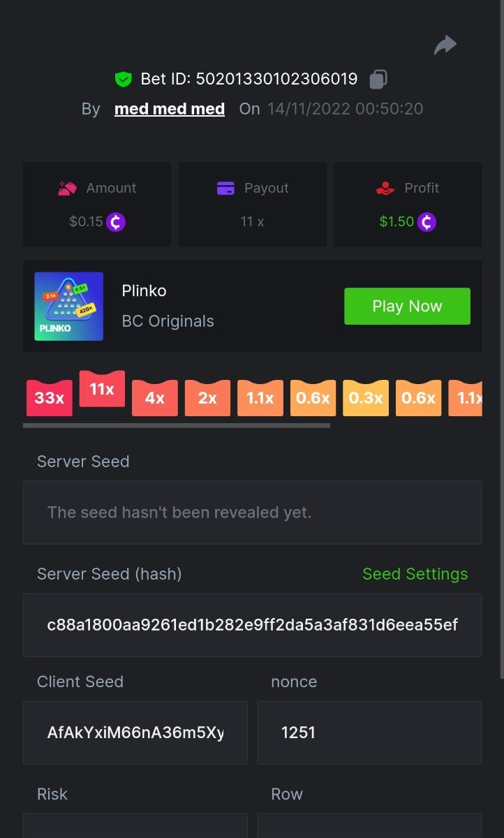
Task: Copy the Bet ID with copy icon
Action: (x=378, y=79)
